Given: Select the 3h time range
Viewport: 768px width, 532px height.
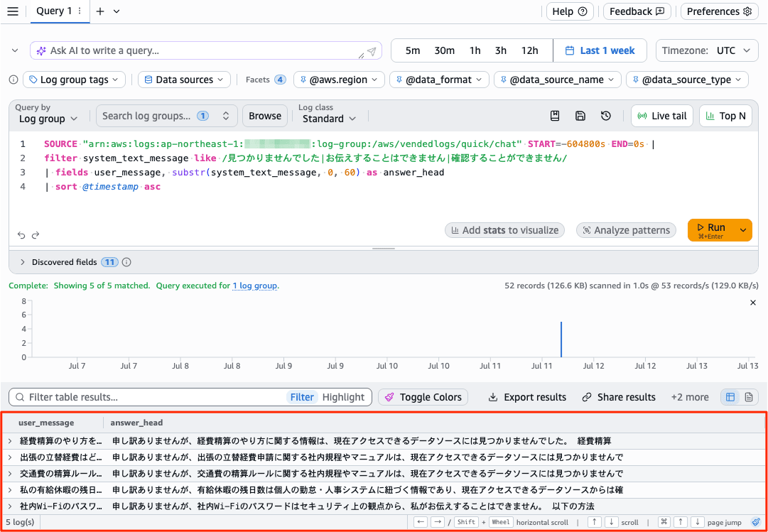Looking at the screenshot, I should (x=501, y=50).
